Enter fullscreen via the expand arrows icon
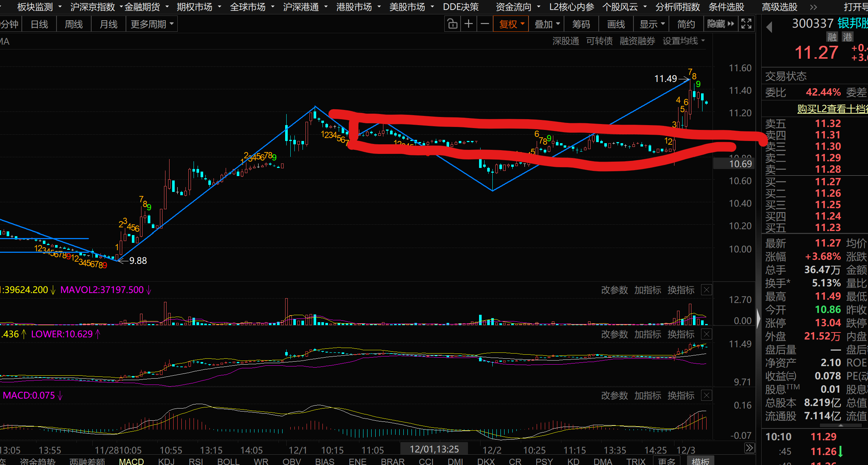The height and width of the screenshot is (465, 868). (746, 24)
